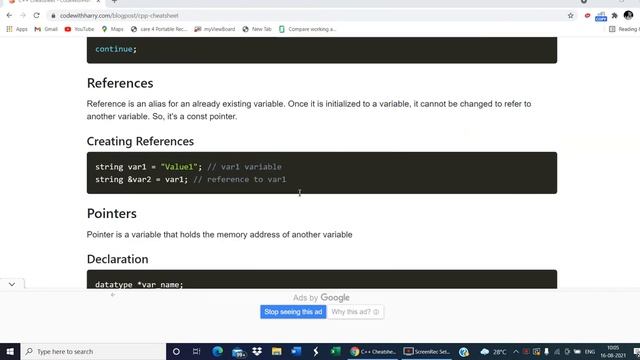Open Dropbox from the taskbar
640x360 pixels.
[x=257, y=351]
